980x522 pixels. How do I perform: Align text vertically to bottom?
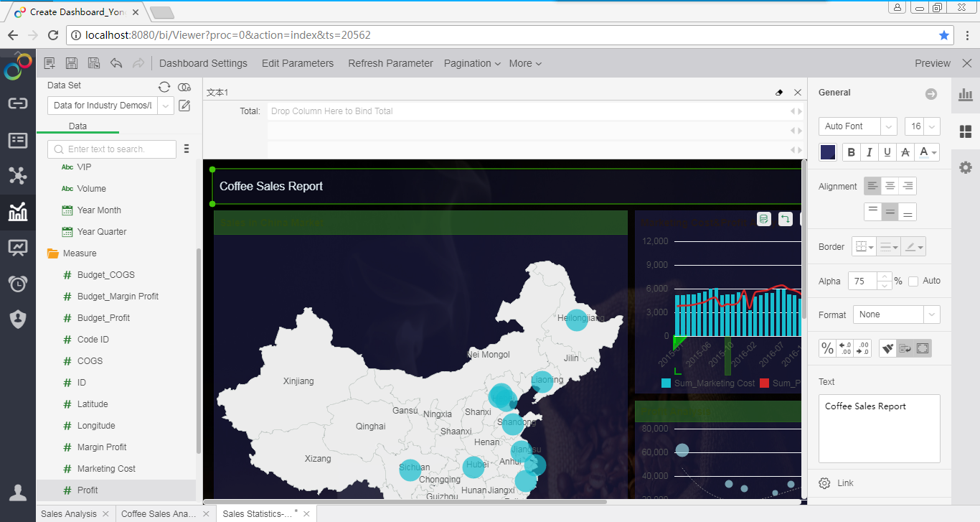[x=908, y=212]
